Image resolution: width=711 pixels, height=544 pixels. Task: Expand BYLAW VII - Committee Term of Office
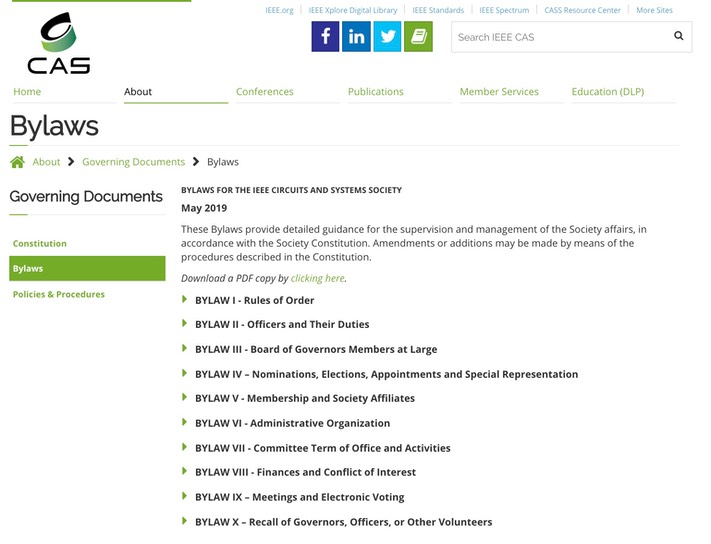pyautogui.click(x=323, y=448)
